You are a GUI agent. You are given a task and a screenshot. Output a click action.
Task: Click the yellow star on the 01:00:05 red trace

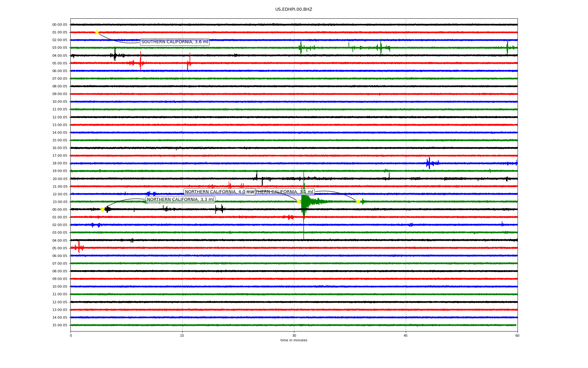tap(97, 32)
